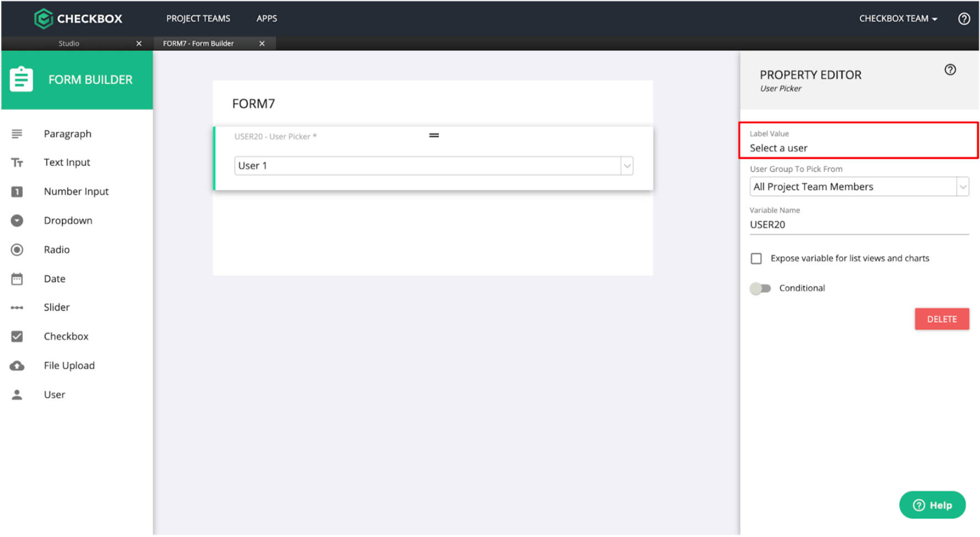Select the Text Input element icon
Viewport: 980px width, 537px height.
(x=17, y=162)
